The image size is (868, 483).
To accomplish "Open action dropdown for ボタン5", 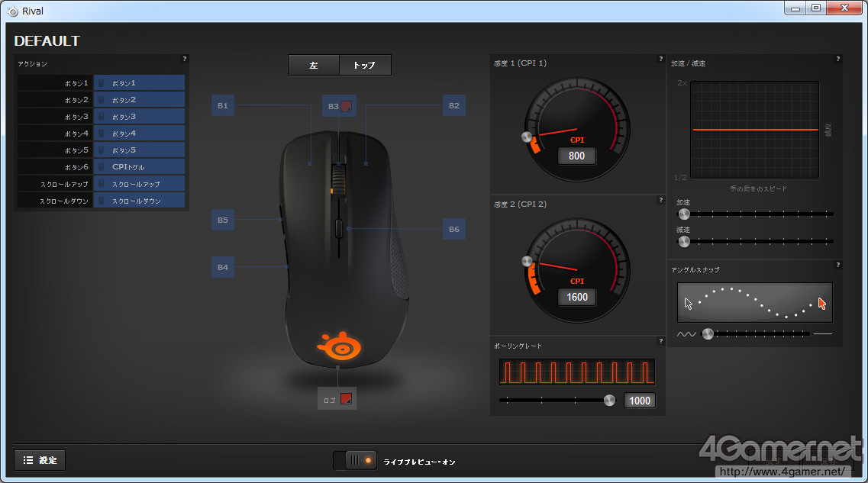I will point(139,150).
